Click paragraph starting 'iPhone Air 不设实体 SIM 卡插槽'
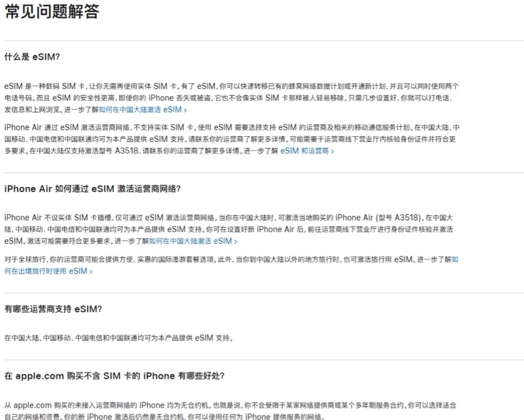The height and width of the screenshot is (420, 524). click(x=229, y=229)
